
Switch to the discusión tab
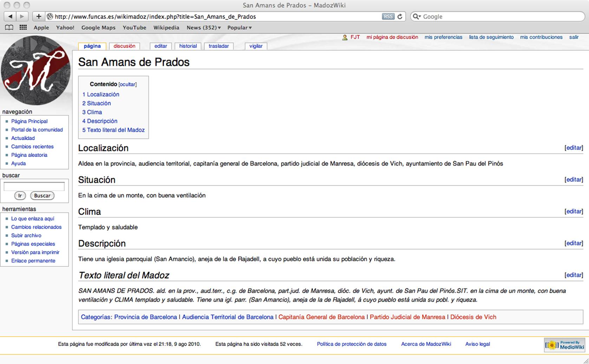pos(124,46)
